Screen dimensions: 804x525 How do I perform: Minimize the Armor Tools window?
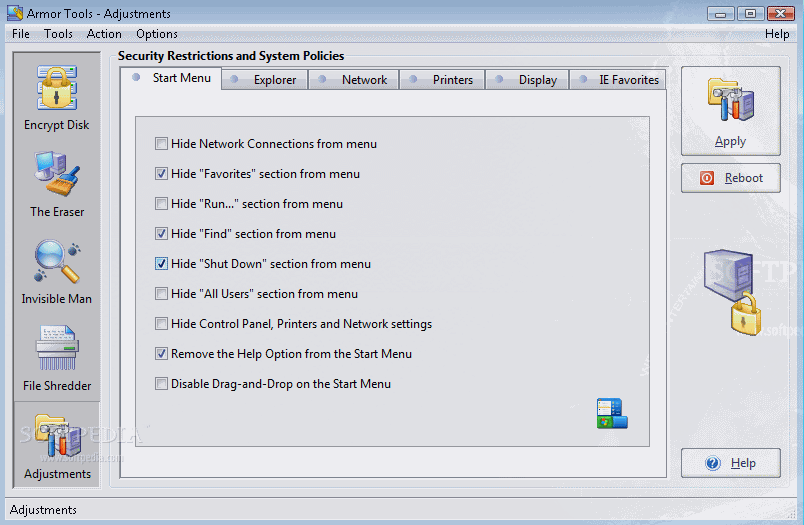[x=720, y=13]
